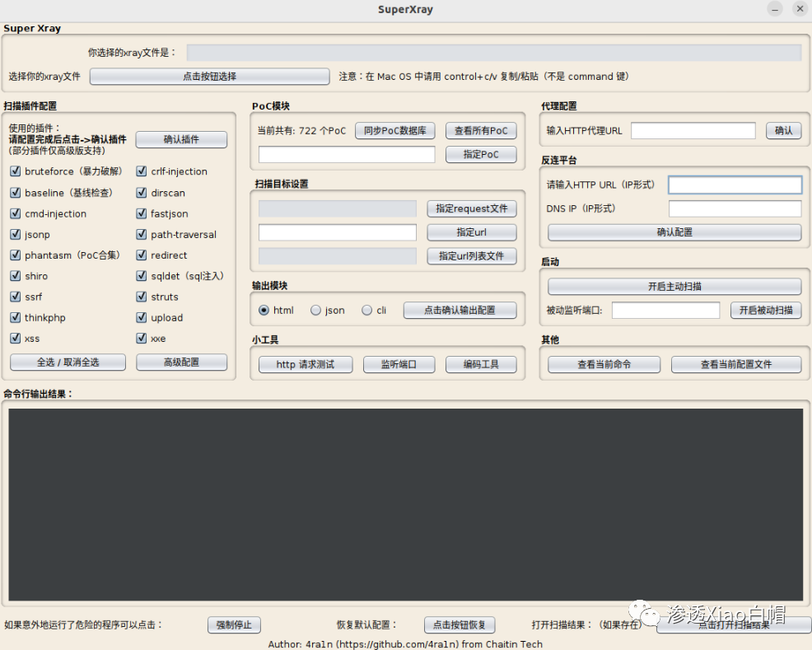Click the 指定PoC button
The width and height of the screenshot is (812, 650).
coord(481,154)
